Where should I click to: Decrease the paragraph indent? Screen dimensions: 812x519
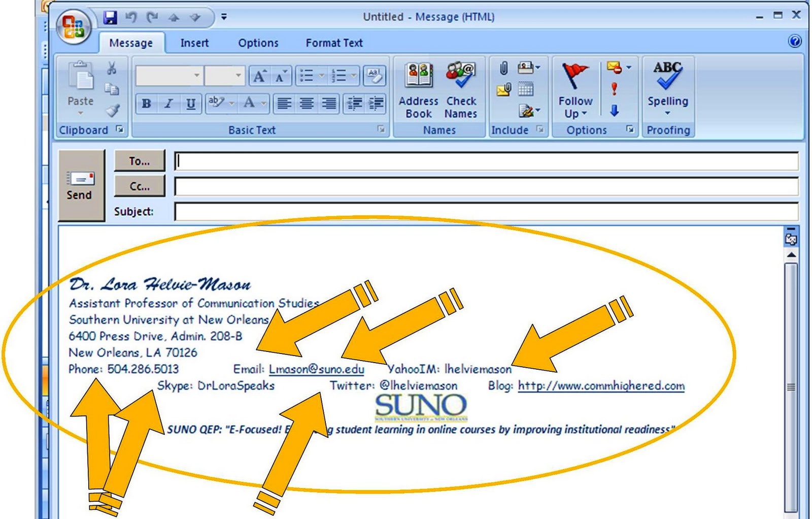point(354,104)
